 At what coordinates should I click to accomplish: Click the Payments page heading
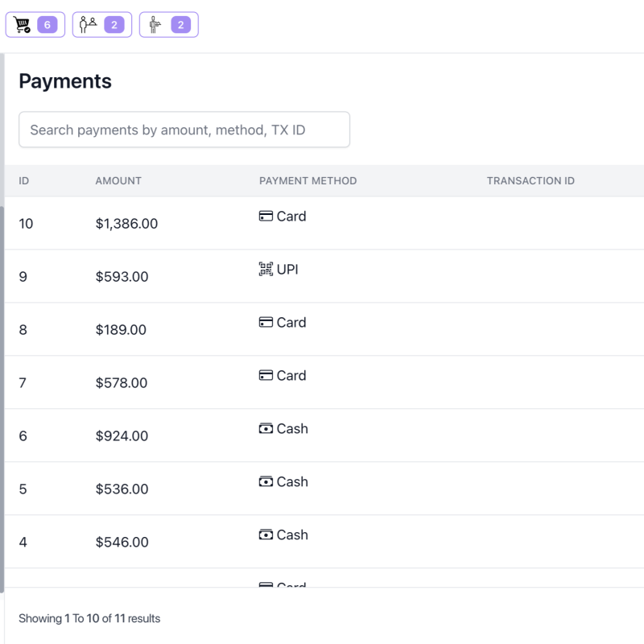pos(64,80)
